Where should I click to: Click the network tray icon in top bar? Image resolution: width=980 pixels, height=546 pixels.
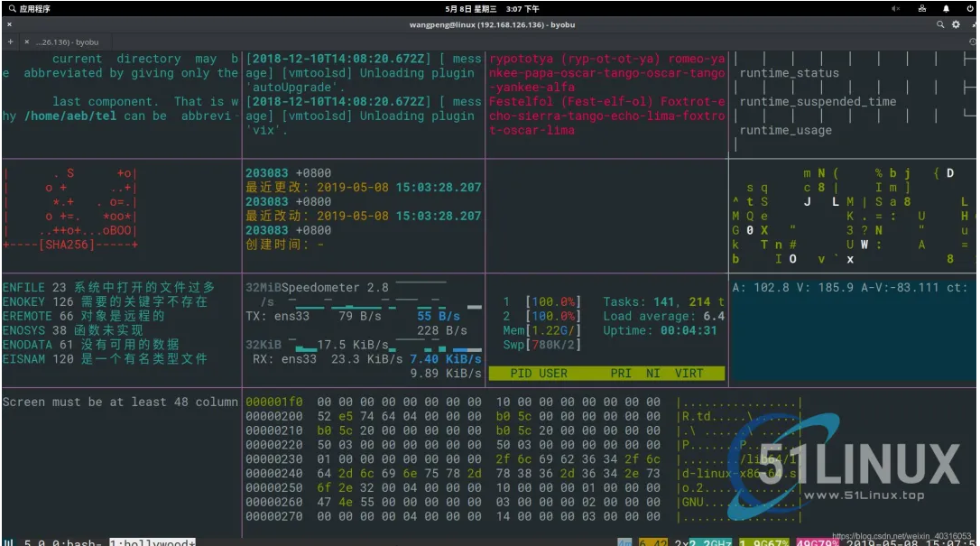(921, 9)
